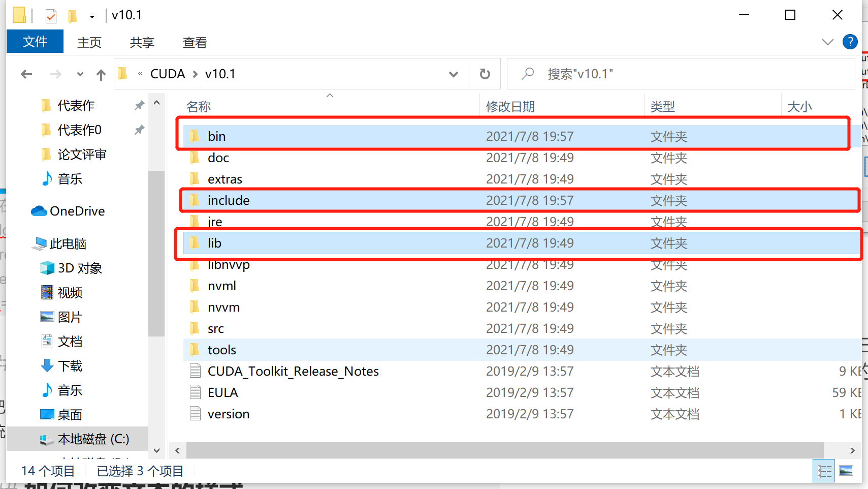Open 3D 对象 in navigation pane
Image resolution: width=868 pixels, height=489 pixels.
point(80,268)
